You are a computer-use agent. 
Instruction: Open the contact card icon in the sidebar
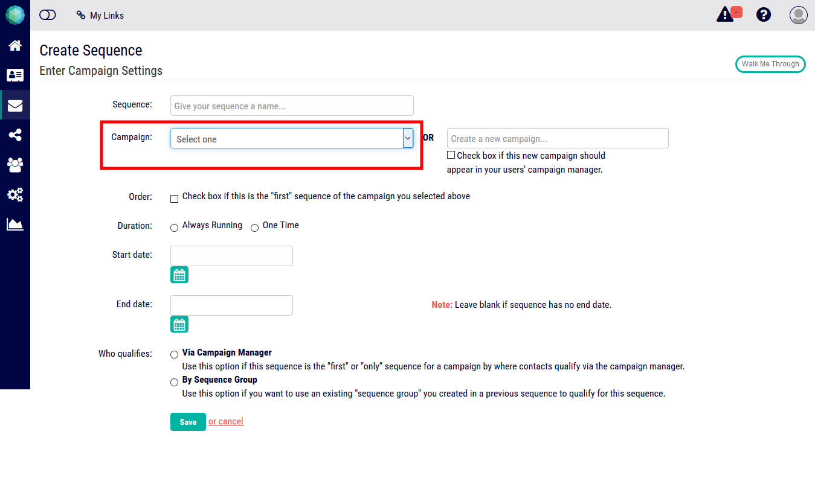click(15, 75)
